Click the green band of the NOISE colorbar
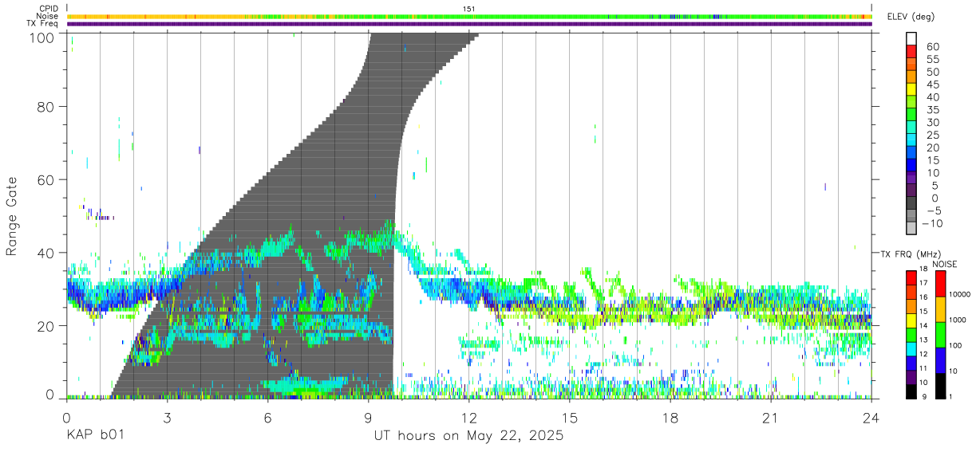The width and height of the screenshot is (980, 452). click(939, 334)
